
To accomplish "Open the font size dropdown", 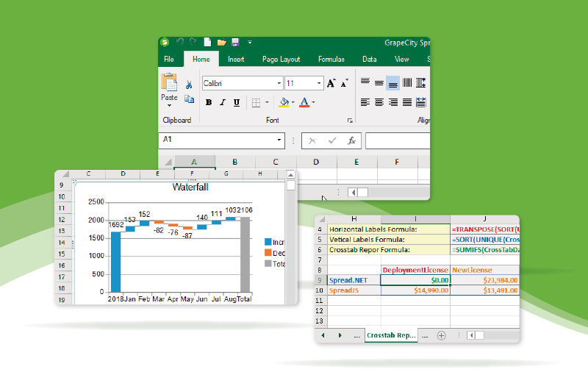I will point(318,84).
